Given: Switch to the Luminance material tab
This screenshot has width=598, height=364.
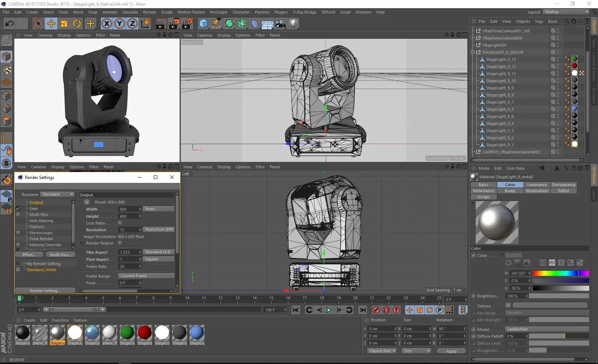Looking at the screenshot, I should click(x=537, y=185).
